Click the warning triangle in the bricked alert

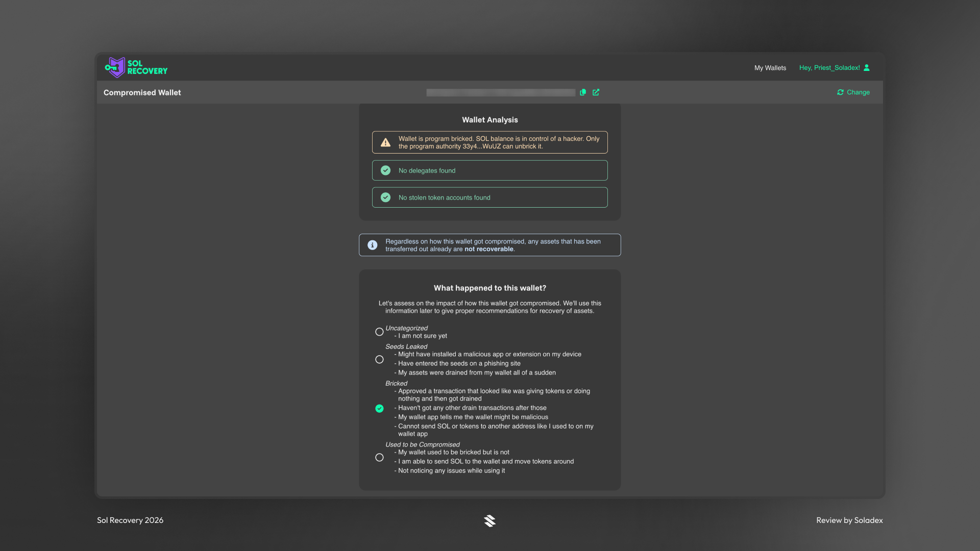click(x=386, y=142)
